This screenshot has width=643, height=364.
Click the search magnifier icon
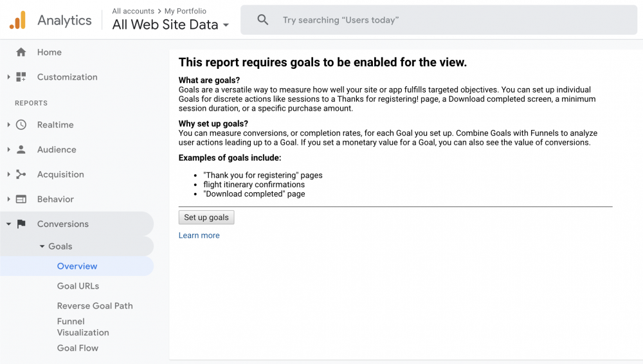(263, 20)
